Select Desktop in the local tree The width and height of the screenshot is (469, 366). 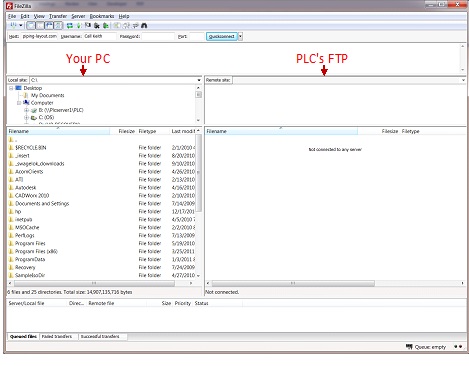(x=33, y=88)
